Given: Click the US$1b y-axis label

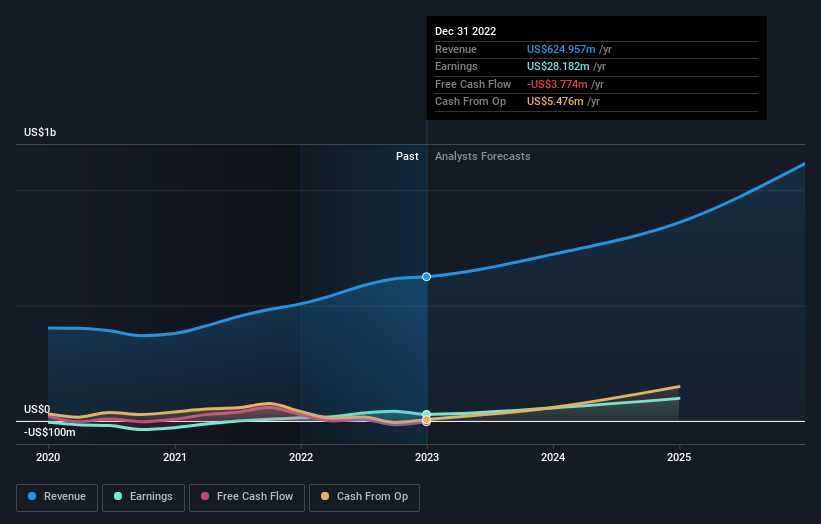Looking at the screenshot, I should (x=40, y=132).
